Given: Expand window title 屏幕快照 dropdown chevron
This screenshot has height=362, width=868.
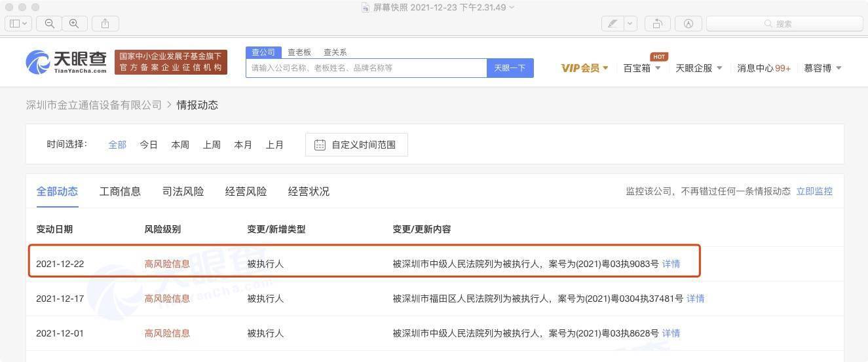Looking at the screenshot, I should 512,7.
